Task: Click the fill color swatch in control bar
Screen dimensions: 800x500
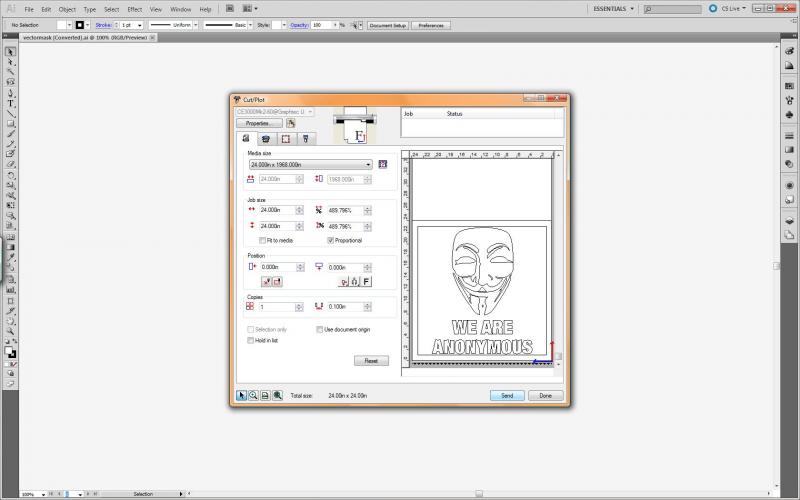Action: point(62,25)
